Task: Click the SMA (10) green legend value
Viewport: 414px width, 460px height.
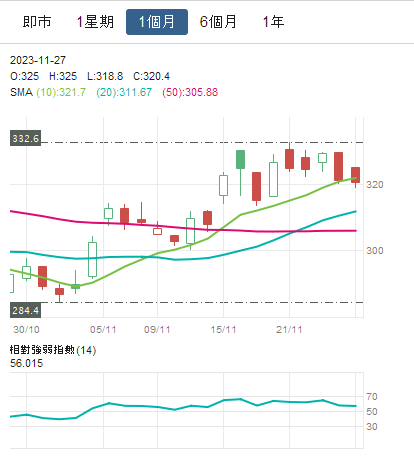Action: tap(61, 92)
